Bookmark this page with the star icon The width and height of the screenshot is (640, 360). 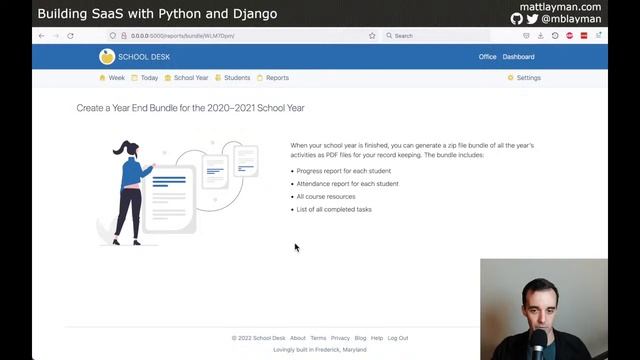(x=372, y=36)
